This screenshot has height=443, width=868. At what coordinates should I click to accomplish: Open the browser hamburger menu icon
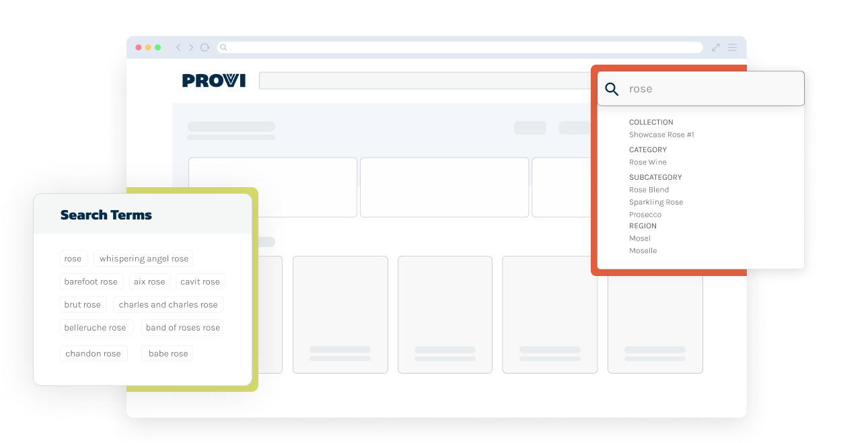coord(732,48)
